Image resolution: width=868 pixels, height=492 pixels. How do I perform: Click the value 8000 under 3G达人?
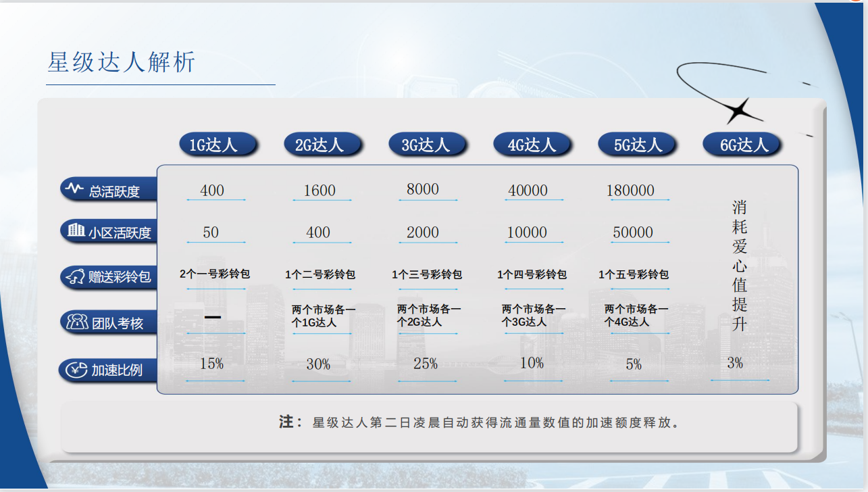423,189
